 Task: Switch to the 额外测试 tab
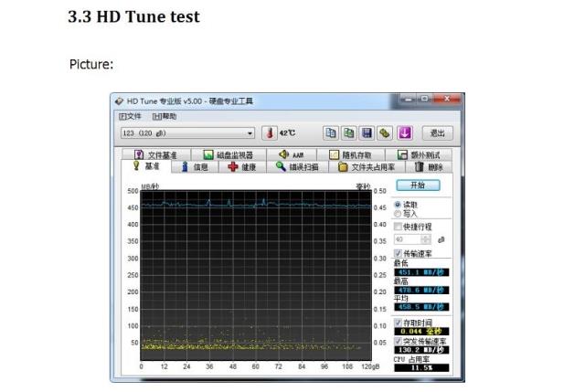[419, 154]
